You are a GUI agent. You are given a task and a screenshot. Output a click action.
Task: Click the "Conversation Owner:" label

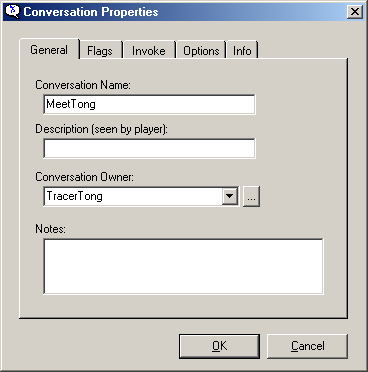(x=84, y=177)
